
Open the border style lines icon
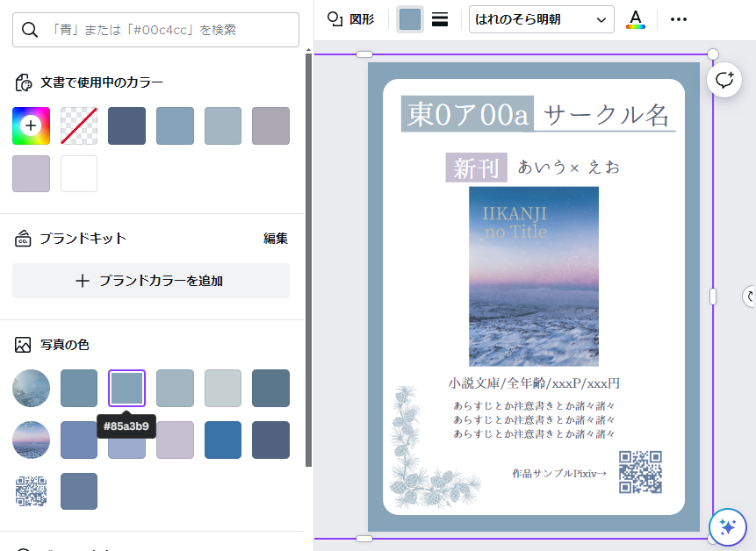coord(440,19)
